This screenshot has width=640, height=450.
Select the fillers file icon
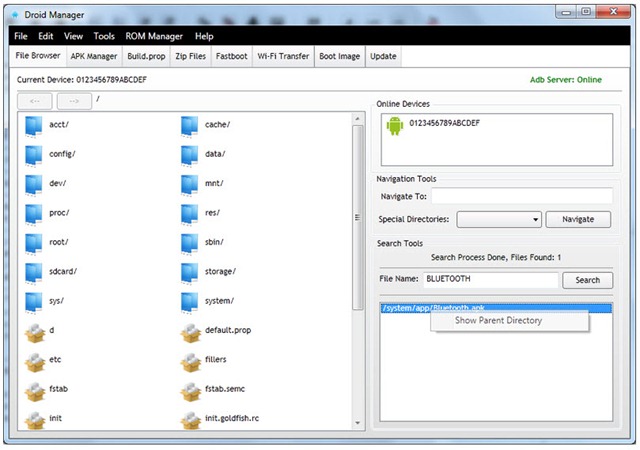click(191, 362)
